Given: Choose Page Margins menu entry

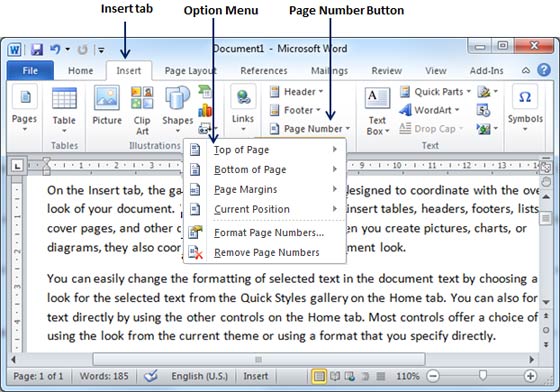Looking at the screenshot, I should 265,189.
